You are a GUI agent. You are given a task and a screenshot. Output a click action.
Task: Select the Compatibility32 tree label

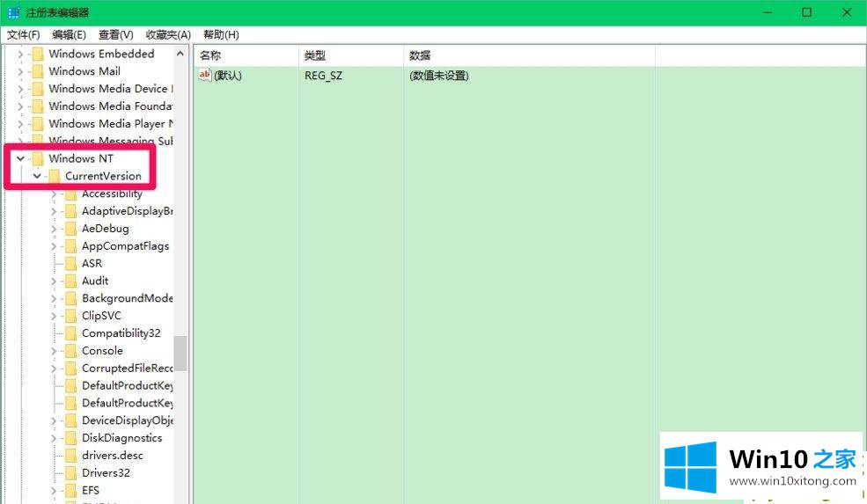[x=121, y=333]
